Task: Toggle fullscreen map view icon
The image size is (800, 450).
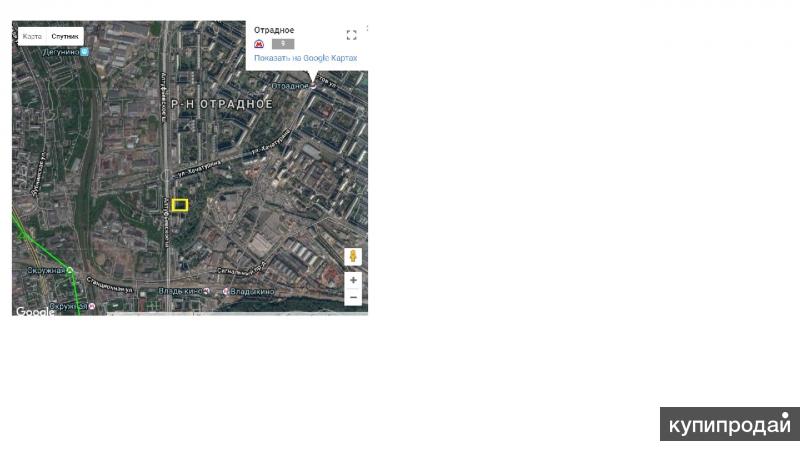Action: 352,35
